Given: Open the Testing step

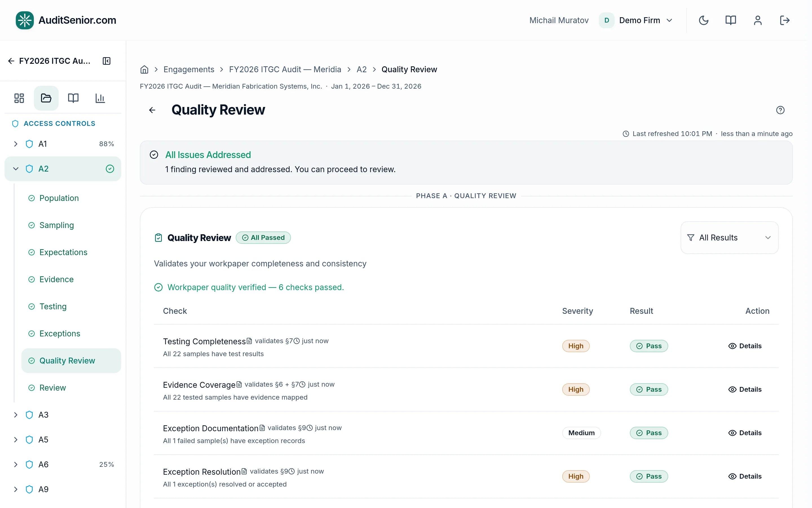Looking at the screenshot, I should click(x=71, y=306).
